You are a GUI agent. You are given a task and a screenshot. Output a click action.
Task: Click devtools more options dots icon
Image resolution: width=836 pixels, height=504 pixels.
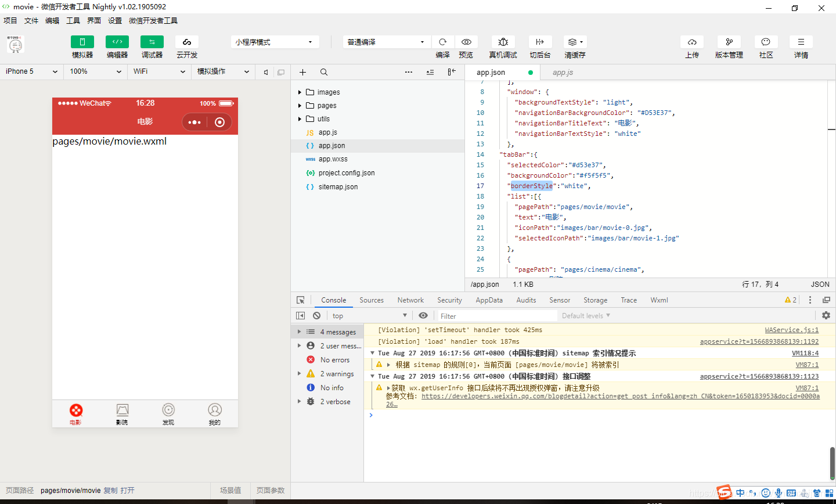[x=810, y=300]
